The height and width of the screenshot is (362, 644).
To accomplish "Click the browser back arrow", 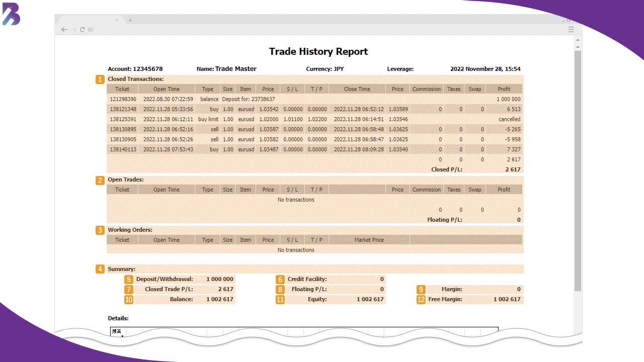I will (x=64, y=30).
